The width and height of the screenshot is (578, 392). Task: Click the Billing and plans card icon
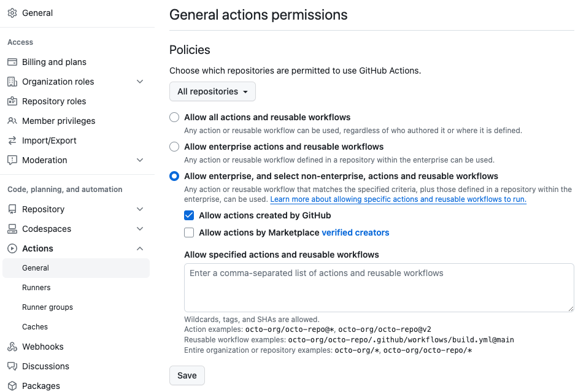click(12, 61)
